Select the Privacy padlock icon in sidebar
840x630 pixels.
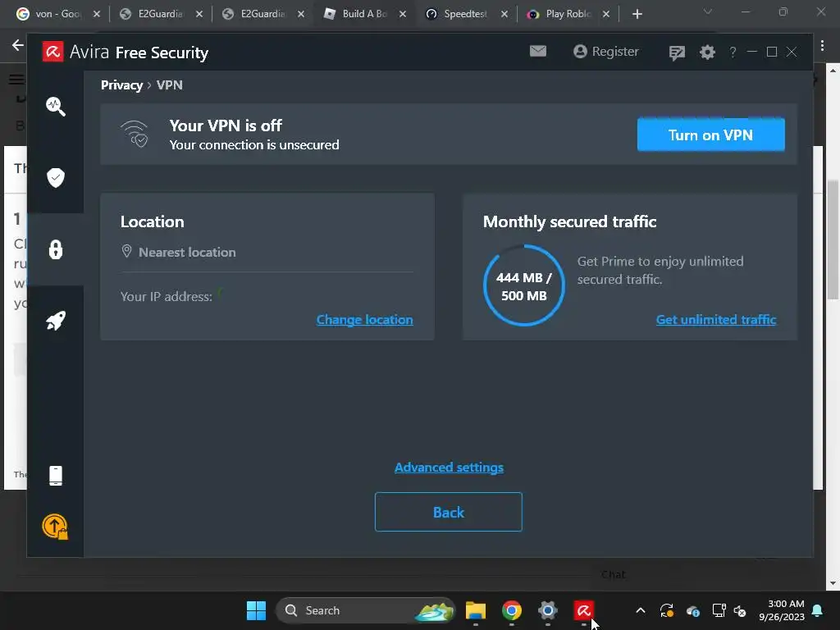point(56,249)
